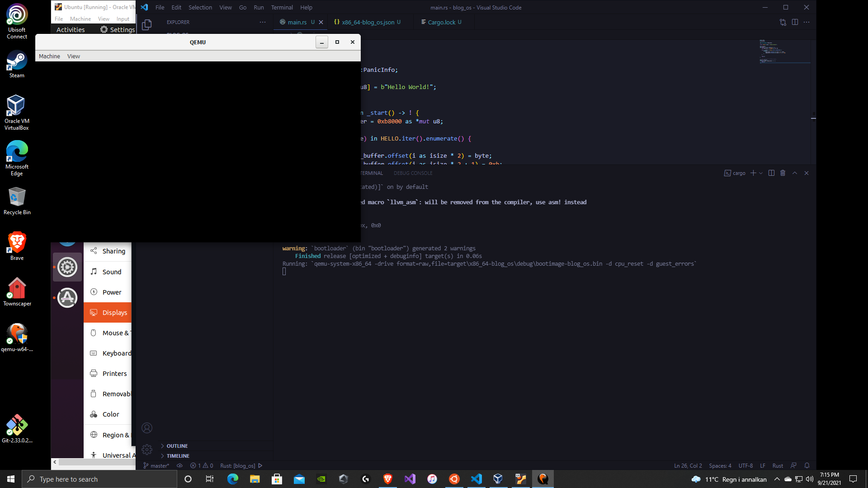This screenshot has width=868, height=488.
Task: Open the VS Code Accounts icon
Action: [x=147, y=428]
